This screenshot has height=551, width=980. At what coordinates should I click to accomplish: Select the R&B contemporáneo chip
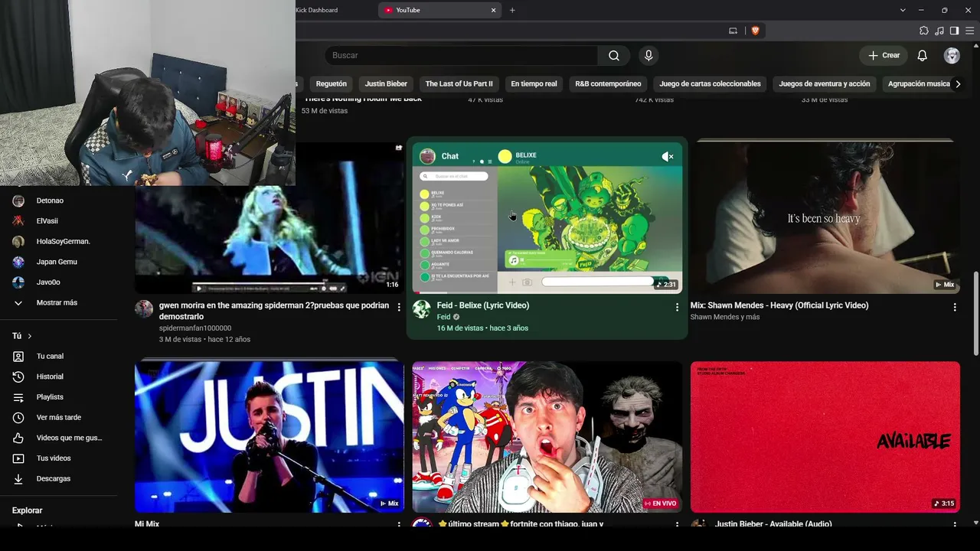point(608,84)
